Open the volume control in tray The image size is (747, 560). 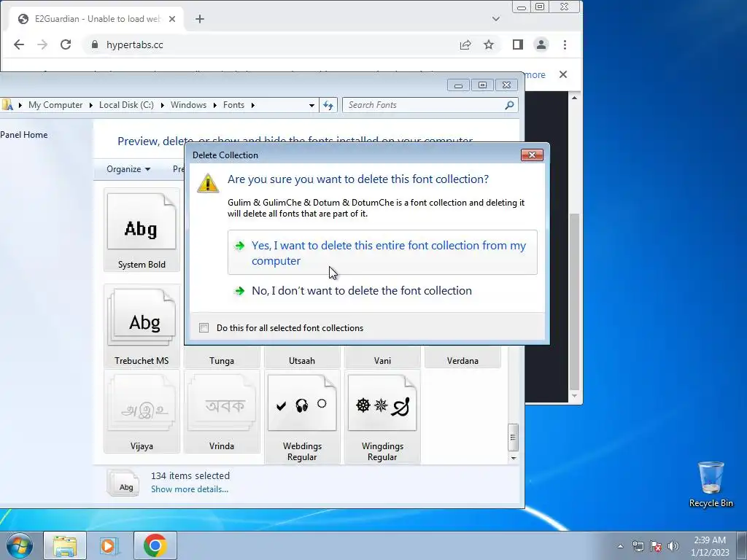coord(673,546)
